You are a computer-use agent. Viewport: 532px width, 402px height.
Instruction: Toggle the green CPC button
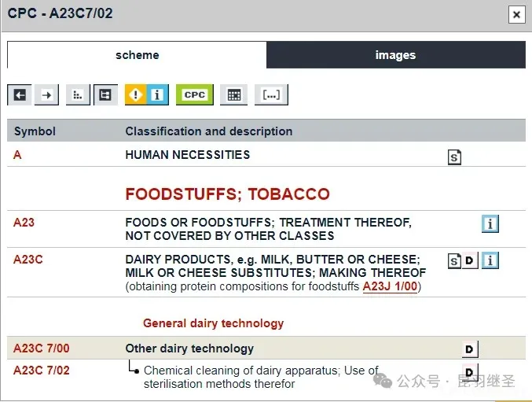194,95
